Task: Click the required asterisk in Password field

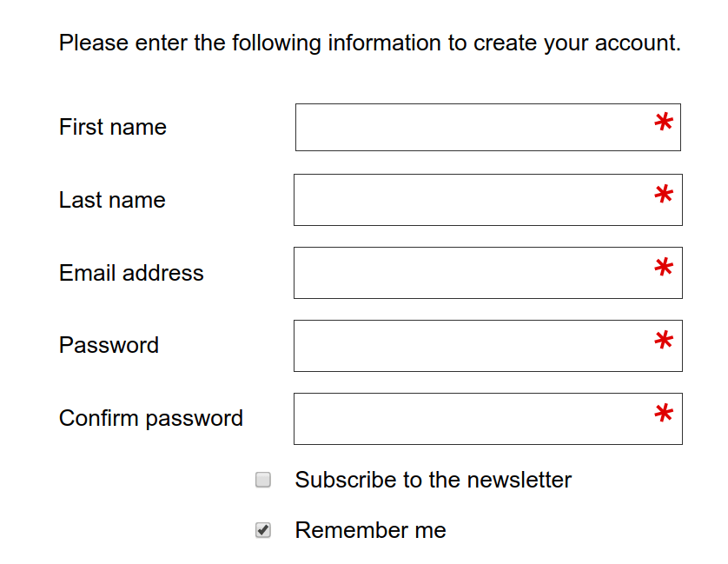Action: 664,343
